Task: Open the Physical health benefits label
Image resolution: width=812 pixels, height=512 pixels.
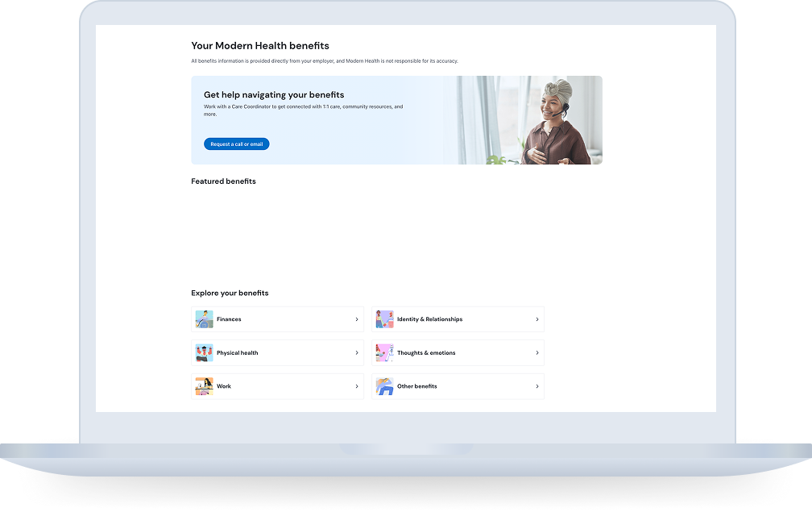Action: pyautogui.click(x=237, y=353)
